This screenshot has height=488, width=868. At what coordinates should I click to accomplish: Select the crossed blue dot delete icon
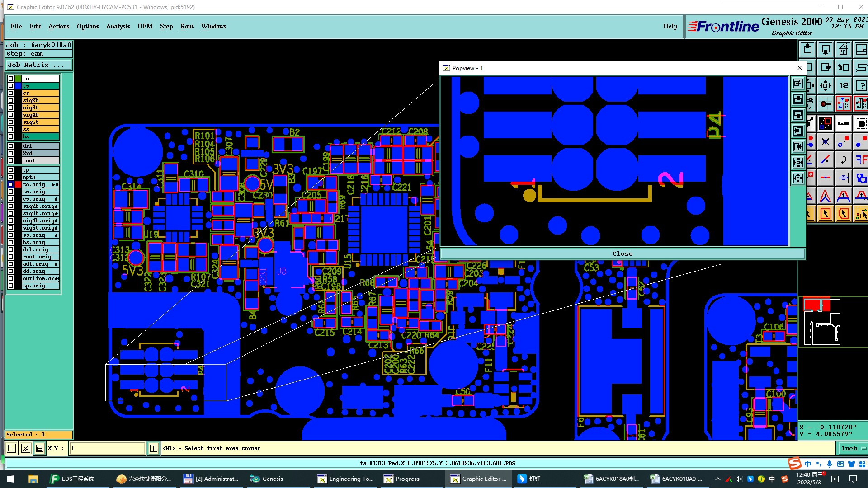[x=826, y=141]
